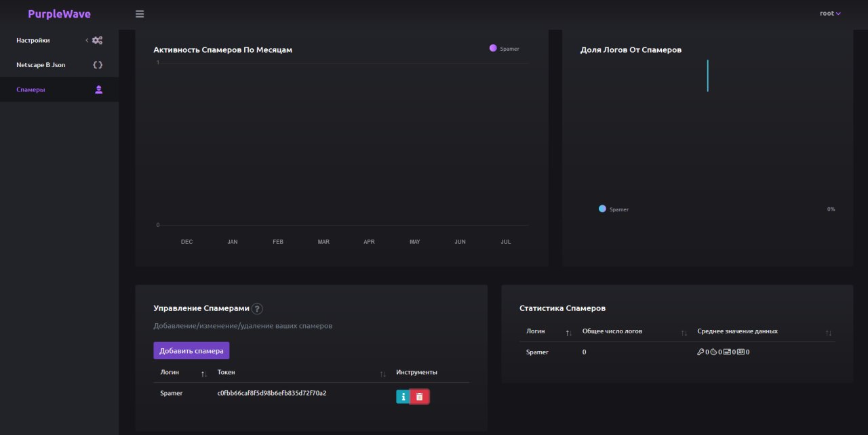Sort management table by Логин column
Image resolution: width=868 pixels, height=435 pixels.
204,374
